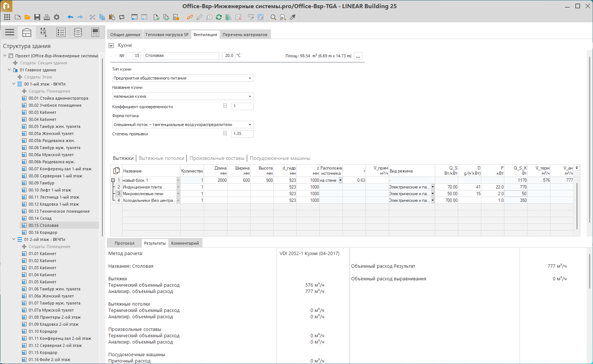Click the ellipsis button next to area
Image resolution: width=593 pixels, height=364 pixels.
[x=358, y=56]
